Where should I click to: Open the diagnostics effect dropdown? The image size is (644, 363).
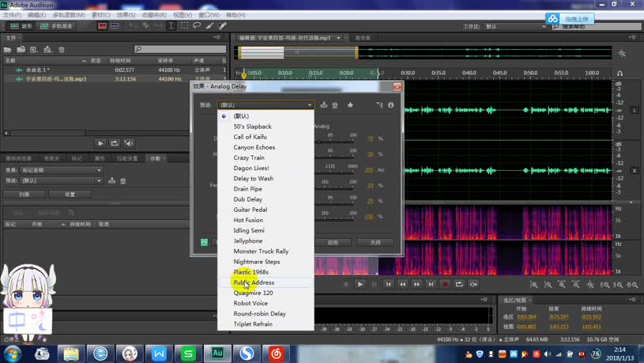tap(61, 170)
